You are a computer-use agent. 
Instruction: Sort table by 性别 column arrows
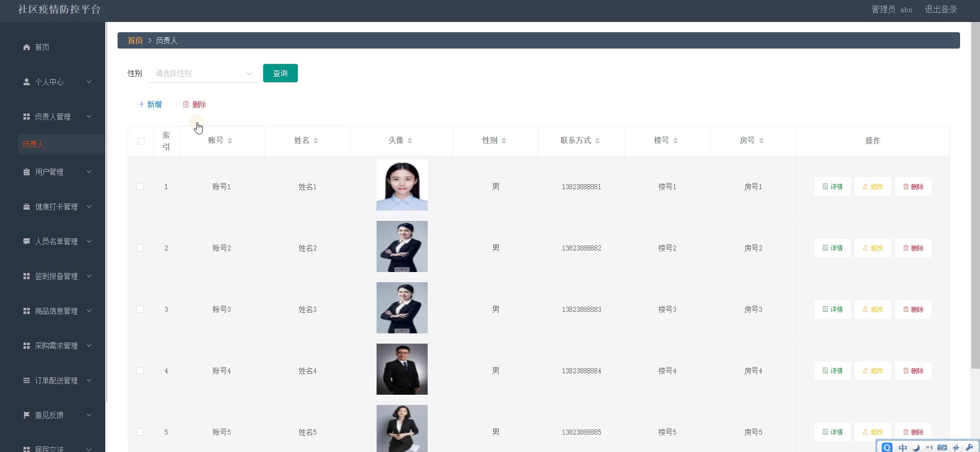tap(504, 141)
